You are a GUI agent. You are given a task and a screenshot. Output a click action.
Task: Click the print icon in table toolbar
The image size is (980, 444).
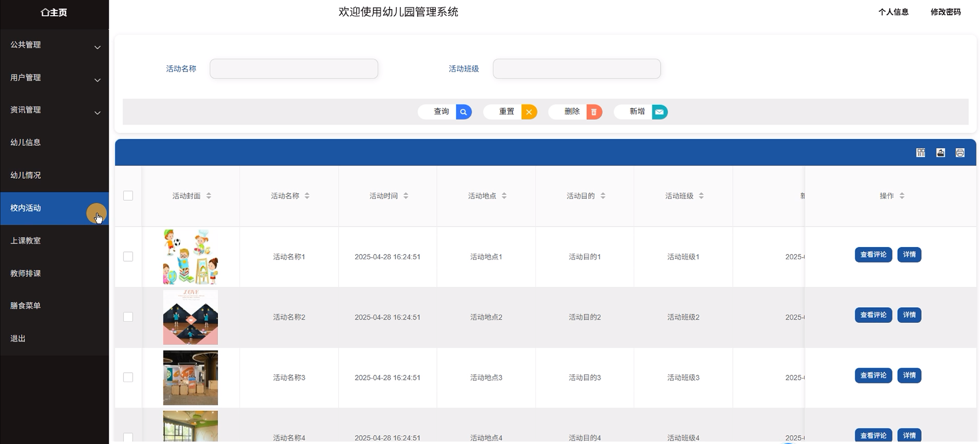tap(960, 153)
